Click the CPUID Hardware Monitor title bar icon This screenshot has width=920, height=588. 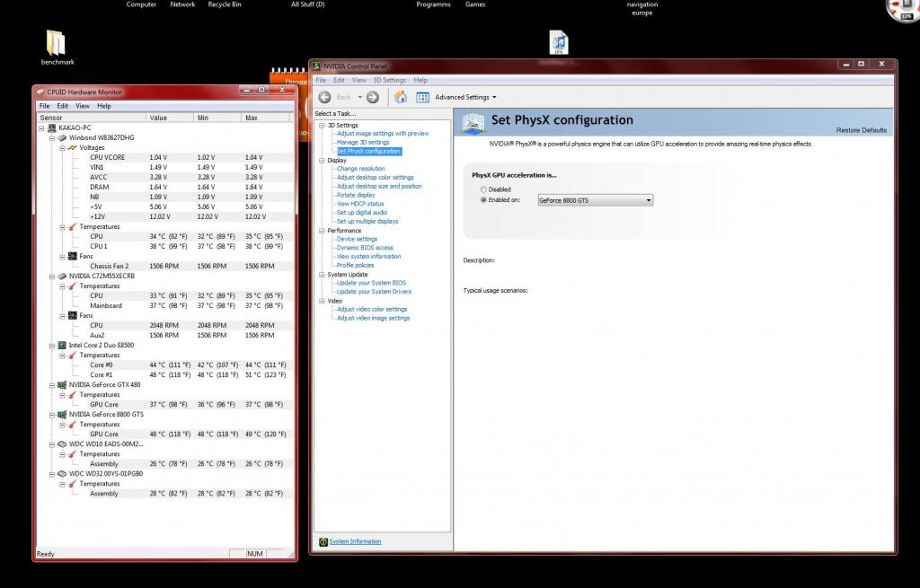coord(40,92)
